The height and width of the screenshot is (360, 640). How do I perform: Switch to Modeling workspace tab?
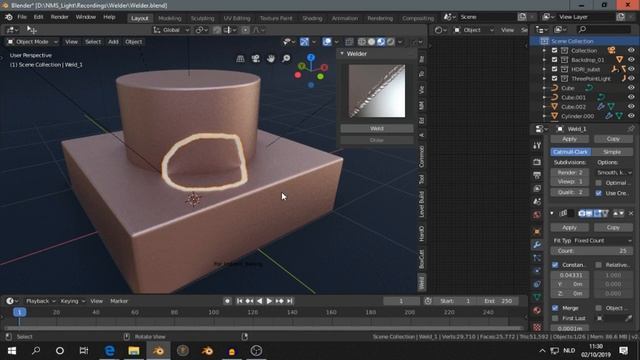point(169,18)
